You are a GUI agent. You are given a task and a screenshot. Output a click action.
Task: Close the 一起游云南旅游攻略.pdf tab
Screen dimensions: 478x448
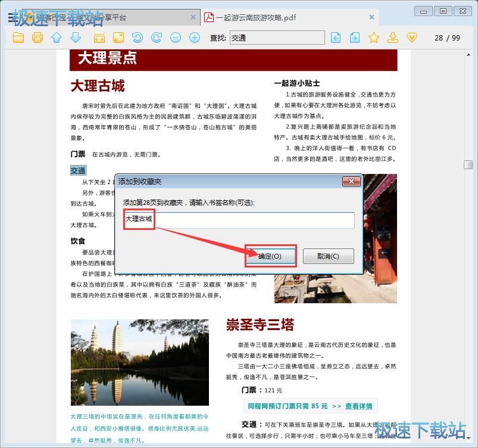371,17
